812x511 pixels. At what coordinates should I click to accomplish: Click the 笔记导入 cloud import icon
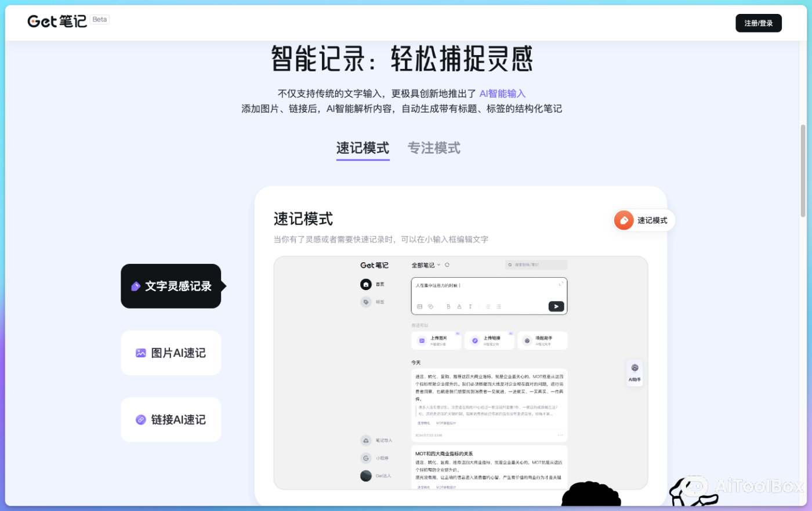[366, 441]
